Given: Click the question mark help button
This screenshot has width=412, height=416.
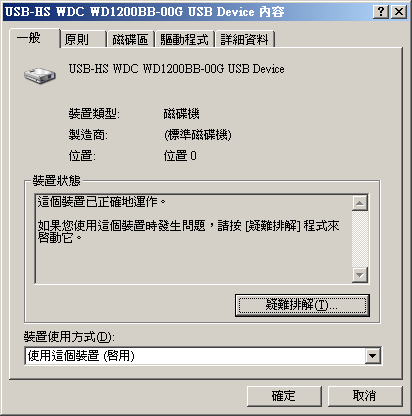Looking at the screenshot, I should pos(381,12).
